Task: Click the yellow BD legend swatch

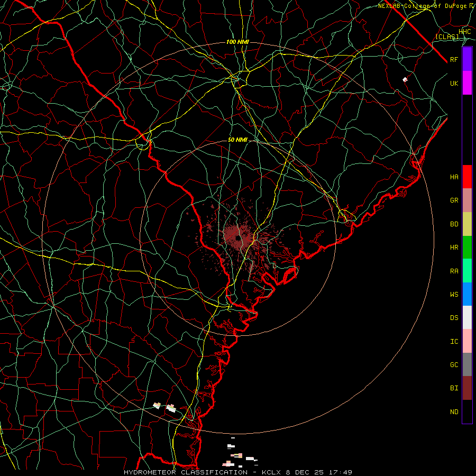Action: click(x=467, y=224)
